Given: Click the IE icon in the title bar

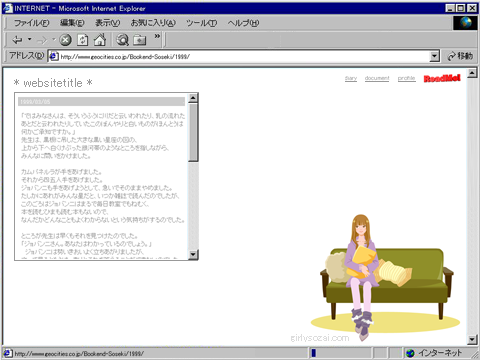Looking at the screenshot, I should (8, 8).
